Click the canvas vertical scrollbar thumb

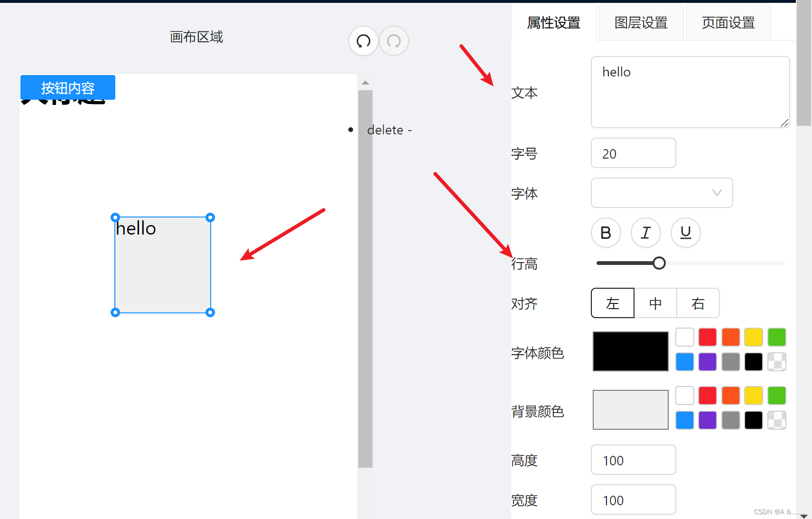pyautogui.click(x=365, y=279)
